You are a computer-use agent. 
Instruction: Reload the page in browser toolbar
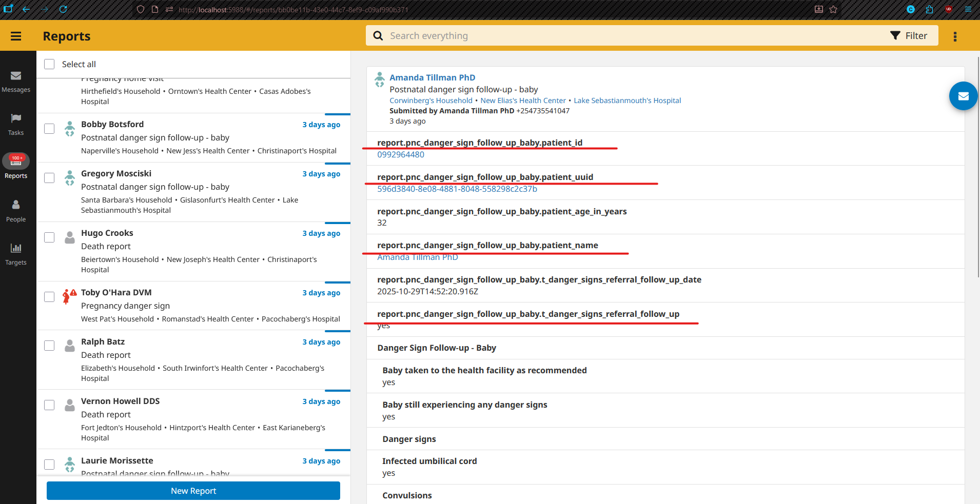63,9
